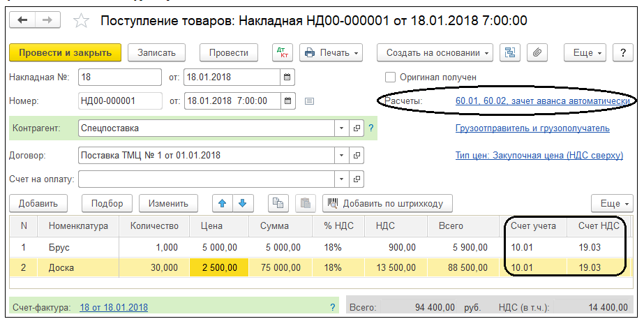Tick the Оригинал получен checkbox
The width and height of the screenshot is (644, 326).
390,77
